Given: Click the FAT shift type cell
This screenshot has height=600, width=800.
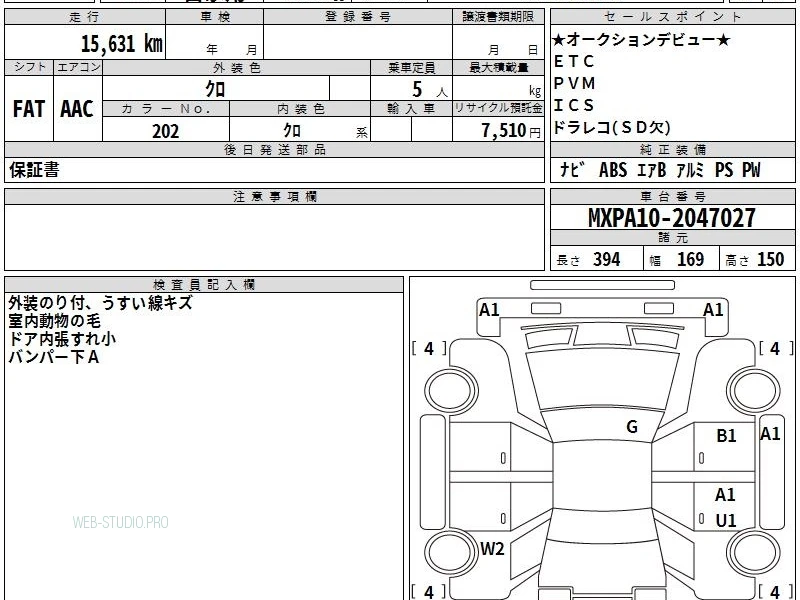Looking at the screenshot, I should (29, 109).
